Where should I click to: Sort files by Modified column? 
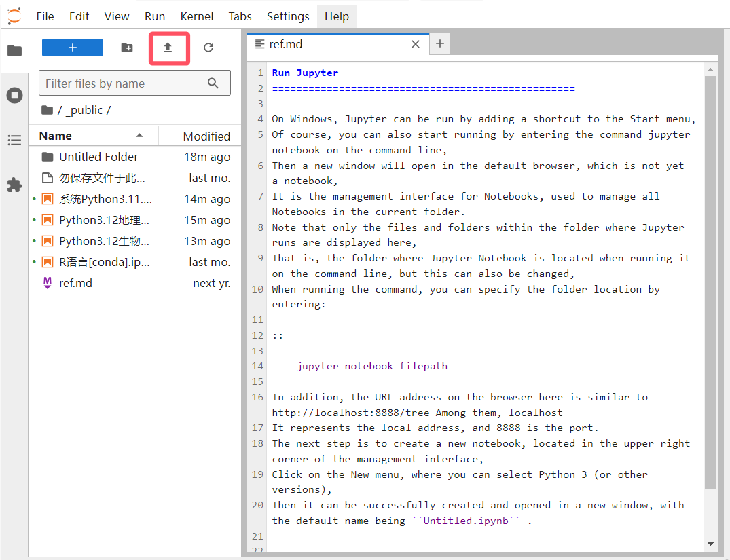[200, 136]
